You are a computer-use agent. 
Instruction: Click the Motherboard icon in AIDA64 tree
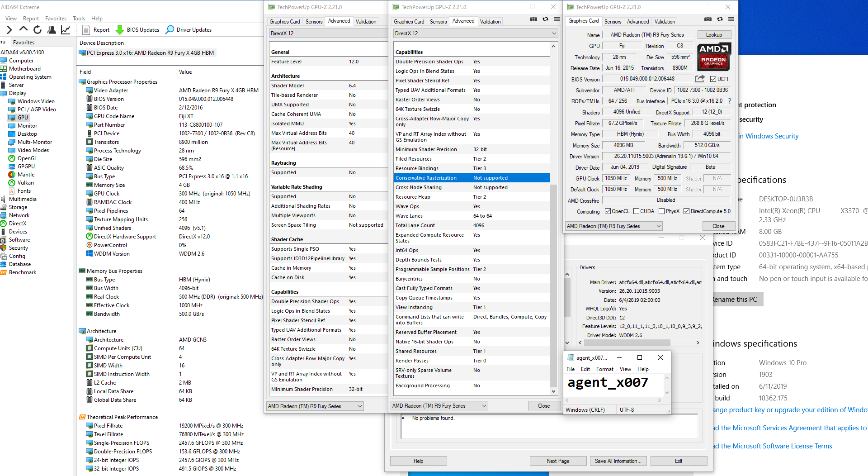(x=4, y=69)
